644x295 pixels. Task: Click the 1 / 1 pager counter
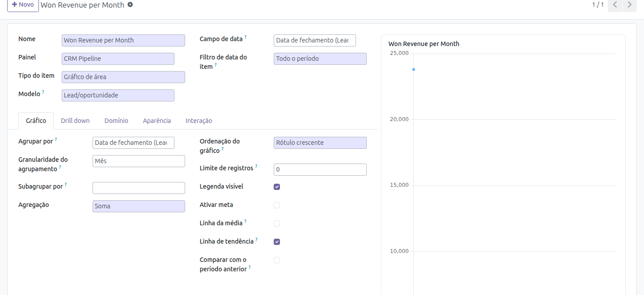click(598, 4)
